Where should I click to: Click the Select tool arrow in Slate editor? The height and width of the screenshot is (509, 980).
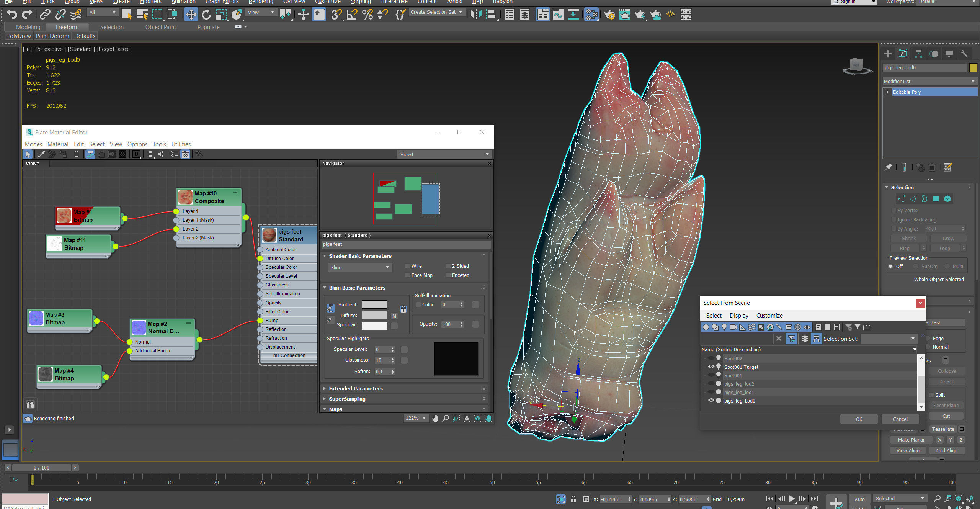tap(28, 154)
